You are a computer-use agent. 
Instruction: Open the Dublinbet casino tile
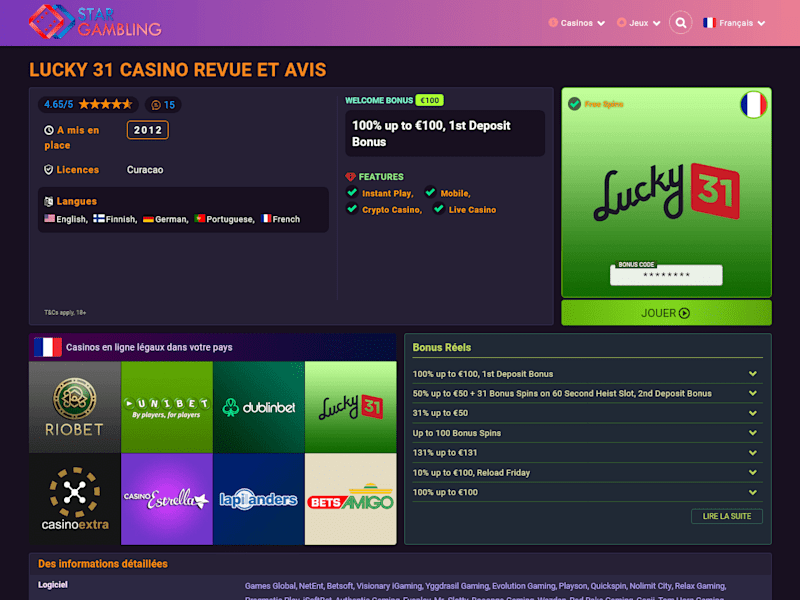coord(259,407)
